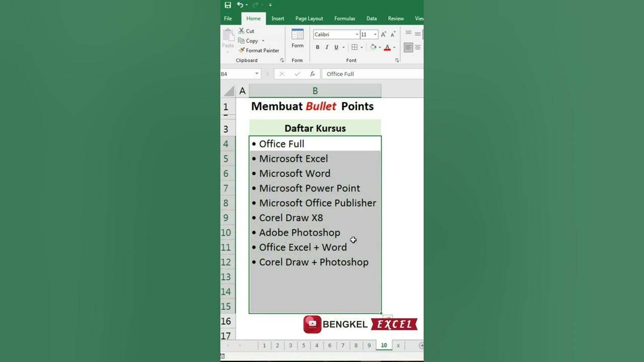644x362 pixels.
Task: Cancel the formula bar entry
Action: 282,74
